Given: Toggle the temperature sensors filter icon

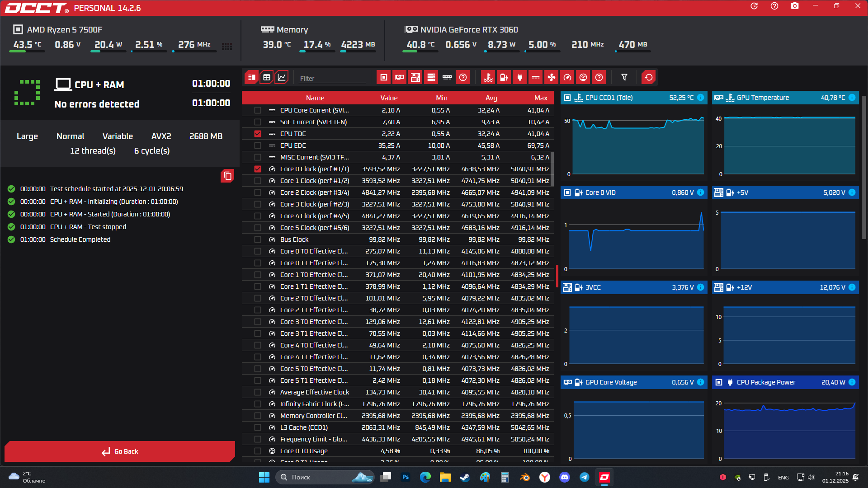Looking at the screenshot, I should [x=488, y=77].
